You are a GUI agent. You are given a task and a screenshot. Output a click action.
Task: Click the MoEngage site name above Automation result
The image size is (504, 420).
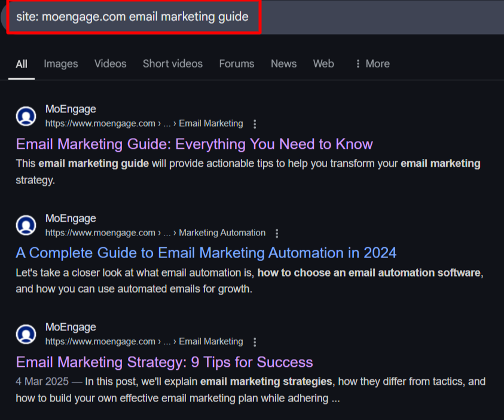click(x=71, y=218)
